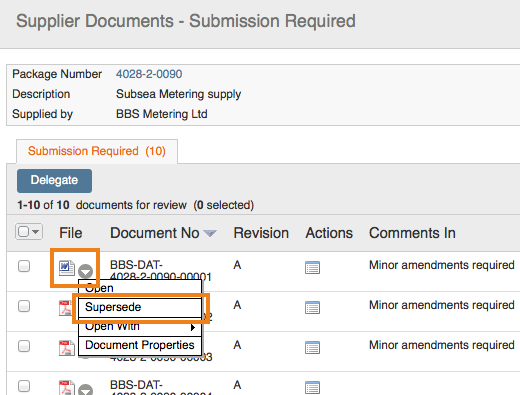
Task: Expand Open With submenu
Action: 140,327
